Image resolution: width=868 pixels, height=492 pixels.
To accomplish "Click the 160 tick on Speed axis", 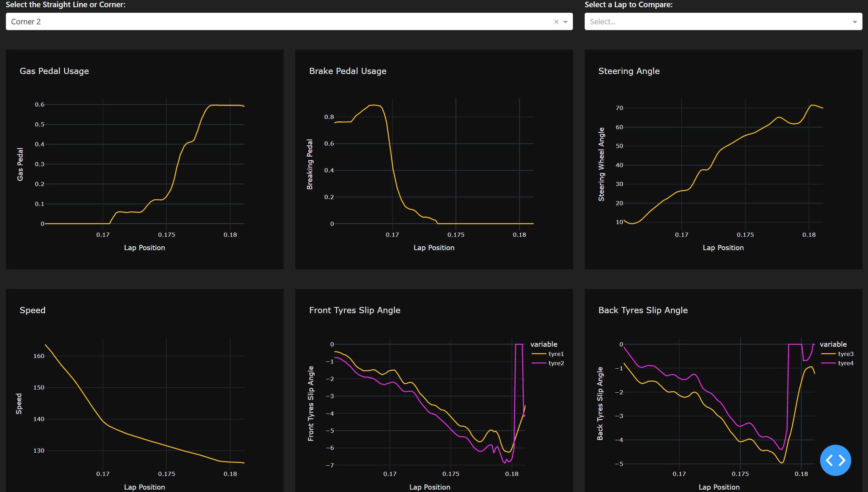I will 39,356.
